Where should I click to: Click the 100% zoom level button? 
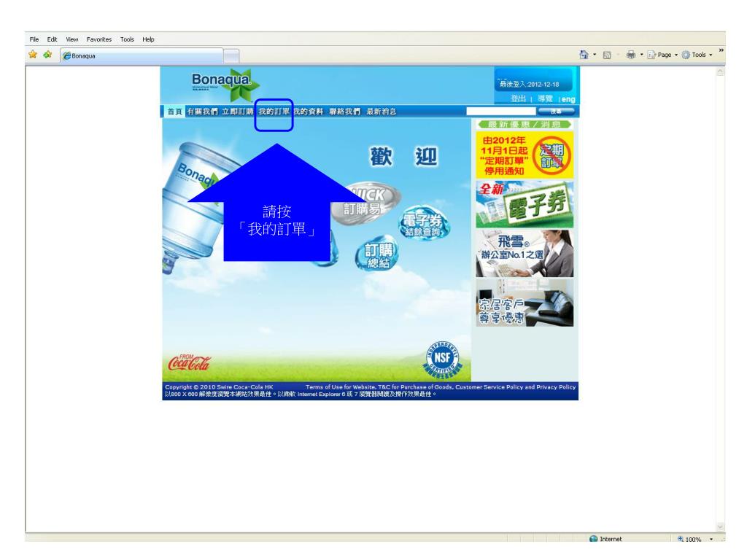689,539
